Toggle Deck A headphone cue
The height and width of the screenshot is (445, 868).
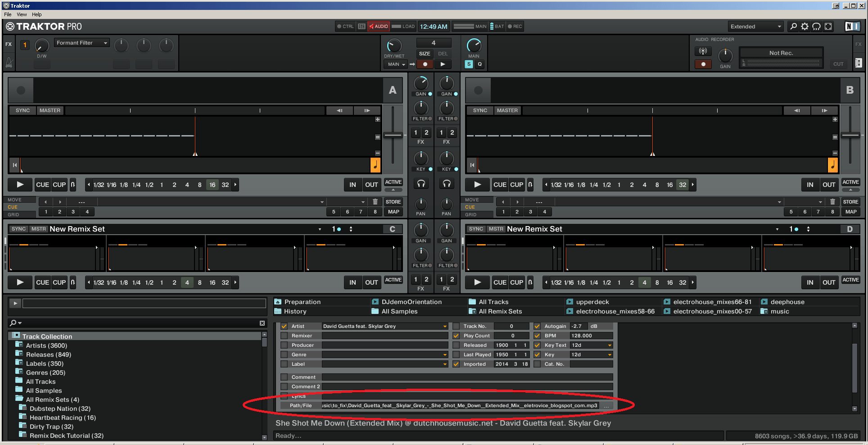coord(421,184)
